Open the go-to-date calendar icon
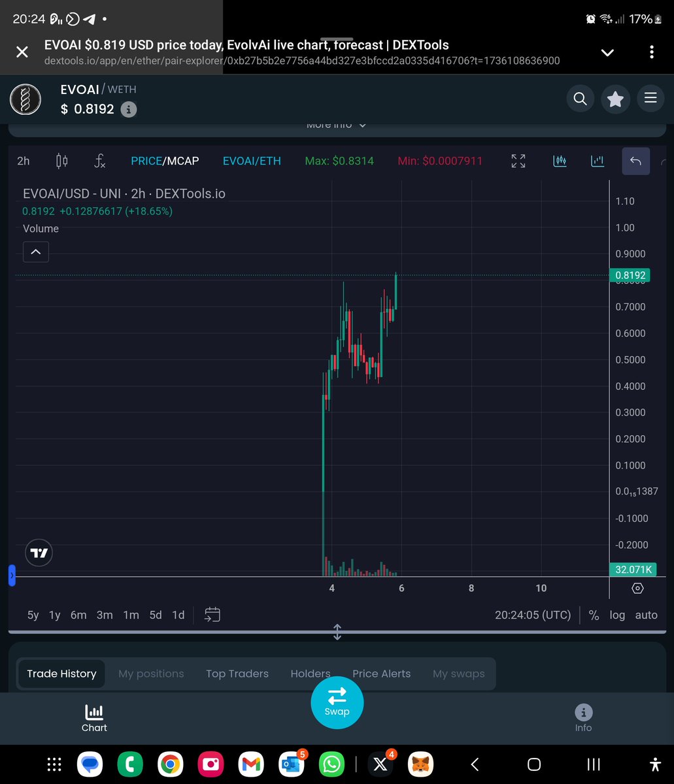674x784 pixels. coord(212,614)
